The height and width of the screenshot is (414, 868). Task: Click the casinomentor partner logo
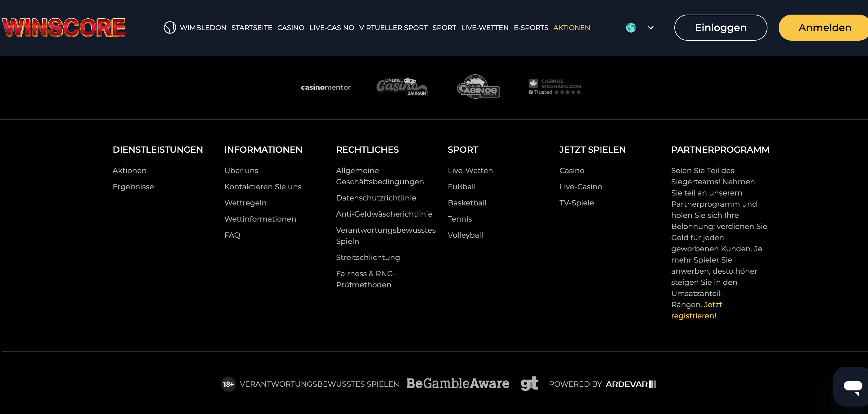(x=326, y=87)
